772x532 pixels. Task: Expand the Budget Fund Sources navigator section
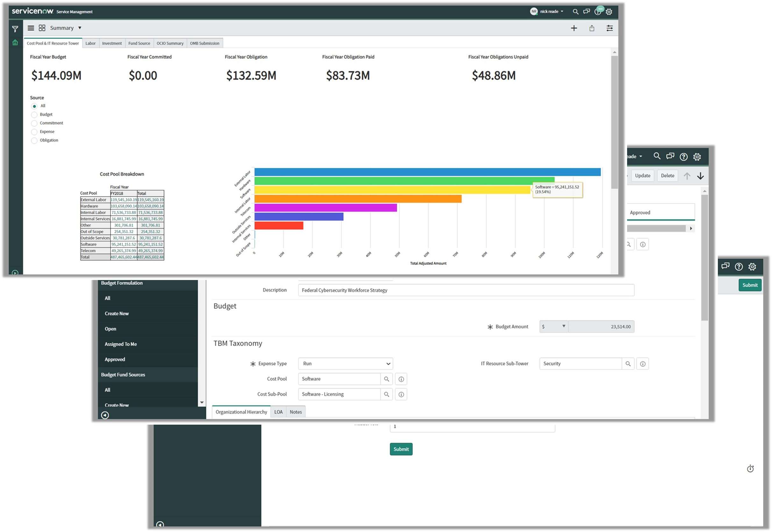[148, 375]
